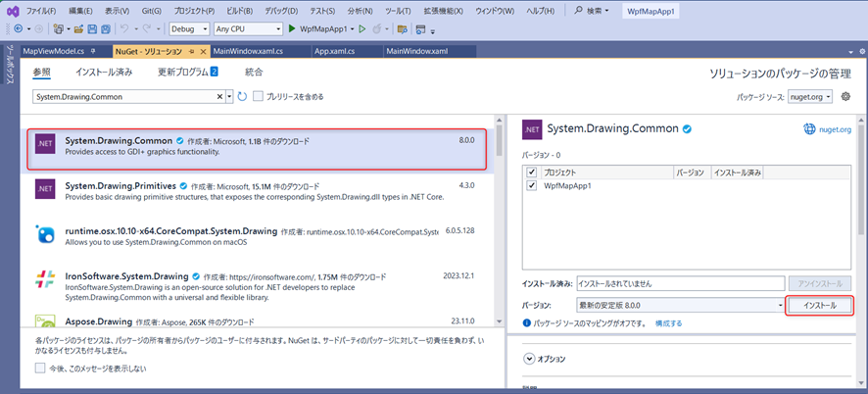Click the Visual Studio logo icon
This screenshot has width=868, height=394.
pos(12,11)
